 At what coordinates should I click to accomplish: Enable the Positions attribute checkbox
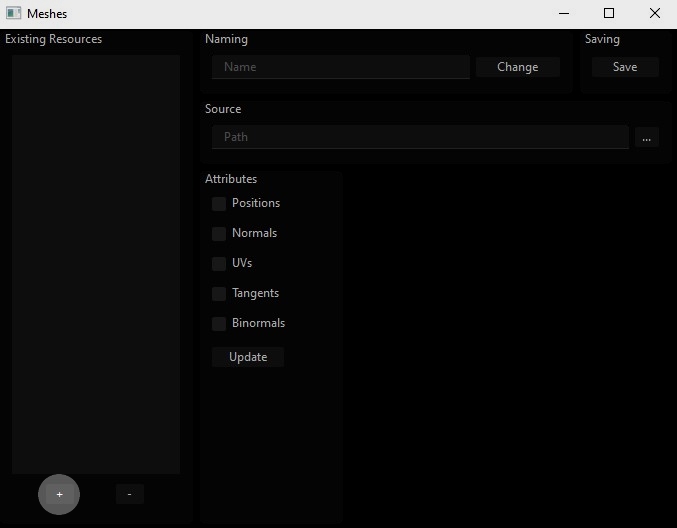click(219, 204)
